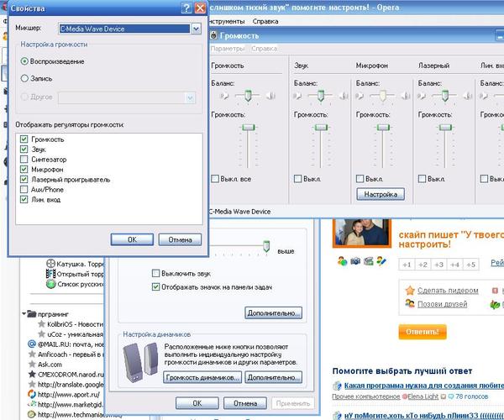504x420 pixels.
Task: Click the Сделать лидером link
Action: click(x=448, y=290)
